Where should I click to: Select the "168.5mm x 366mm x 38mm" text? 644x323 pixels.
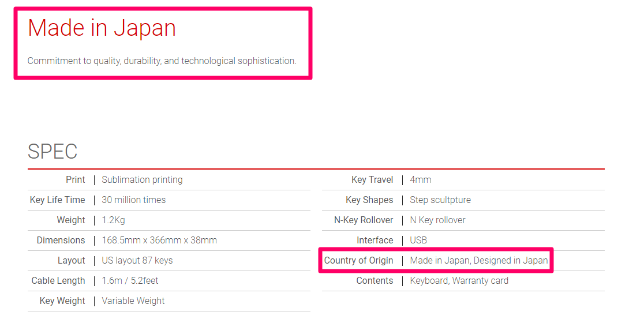159,241
